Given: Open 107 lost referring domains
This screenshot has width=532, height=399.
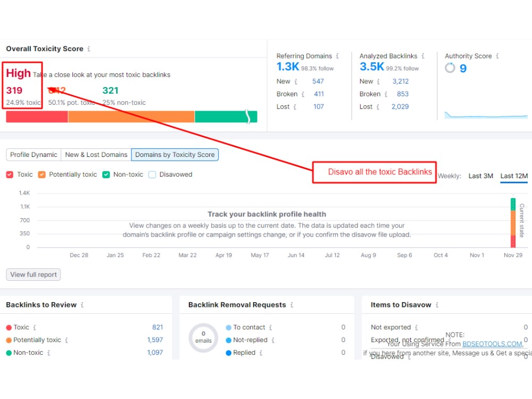Looking at the screenshot, I should pyautogui.click(x=318, y=106).
